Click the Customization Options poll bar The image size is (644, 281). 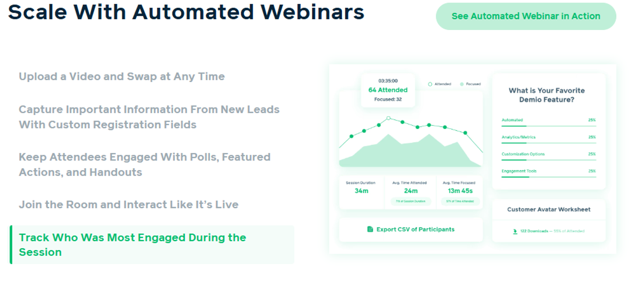(549, 160)
